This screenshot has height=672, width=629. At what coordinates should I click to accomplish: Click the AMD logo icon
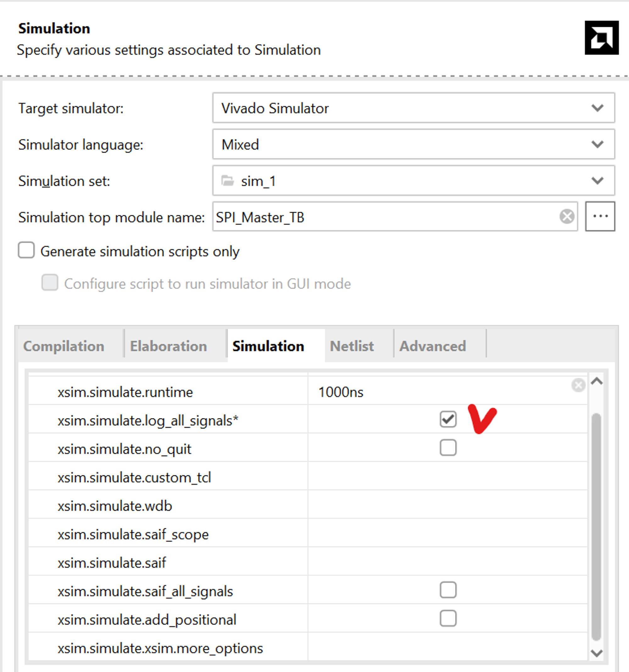(601, 37)
